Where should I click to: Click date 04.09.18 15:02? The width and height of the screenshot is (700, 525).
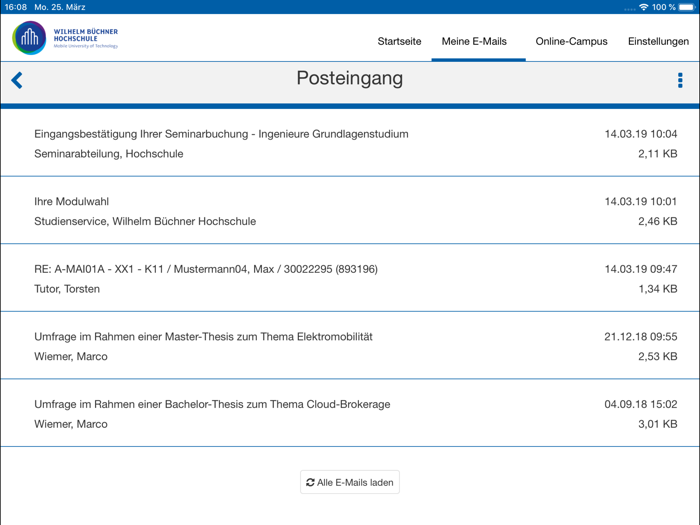click(641, 404)
